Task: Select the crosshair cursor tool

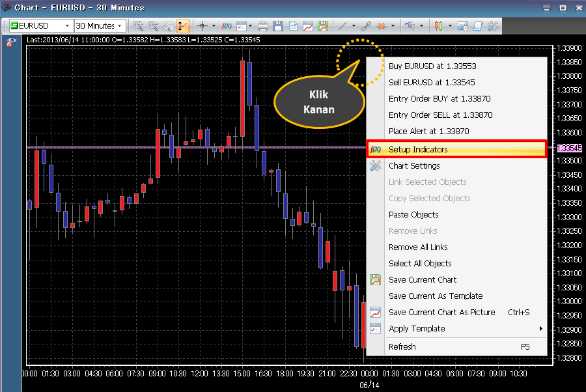Action: pyautogui.click(x=202, y=26)
